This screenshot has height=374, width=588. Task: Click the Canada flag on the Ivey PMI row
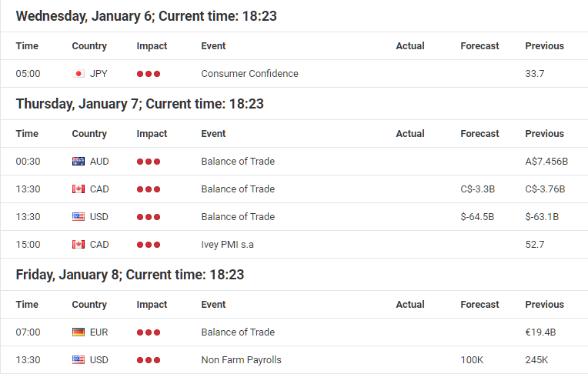78,245
